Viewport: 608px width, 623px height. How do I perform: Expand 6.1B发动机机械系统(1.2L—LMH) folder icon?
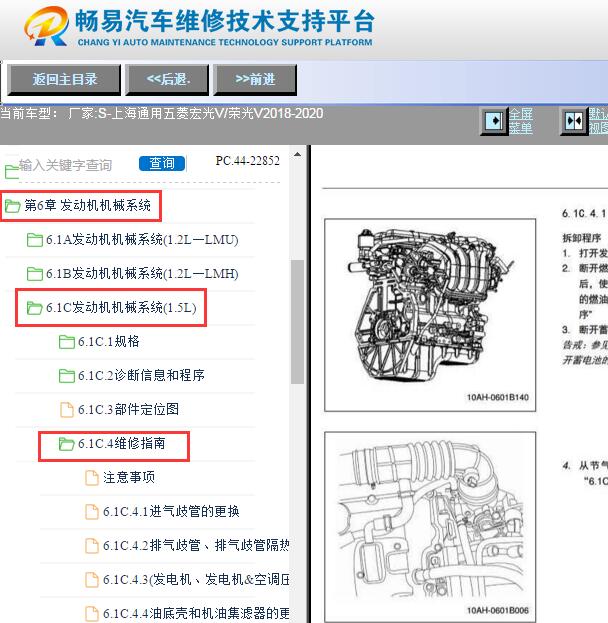click(35, 274)
